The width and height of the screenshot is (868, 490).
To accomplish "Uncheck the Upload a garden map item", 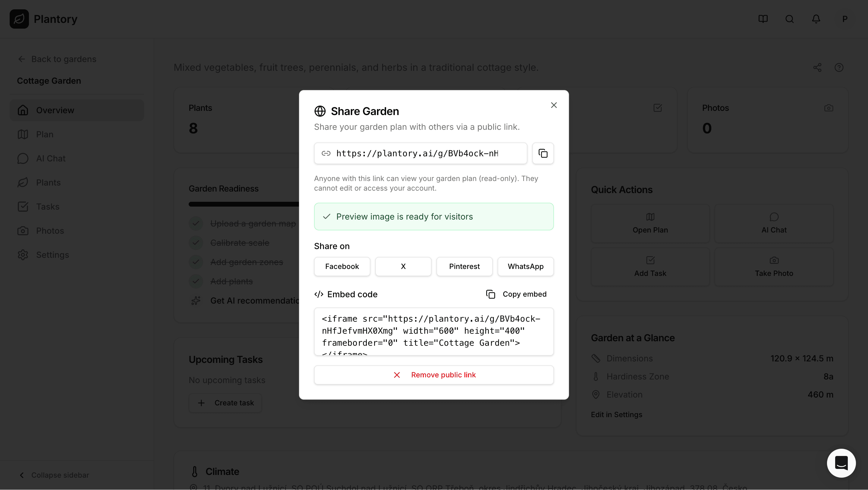I will (x=196, y=223).
